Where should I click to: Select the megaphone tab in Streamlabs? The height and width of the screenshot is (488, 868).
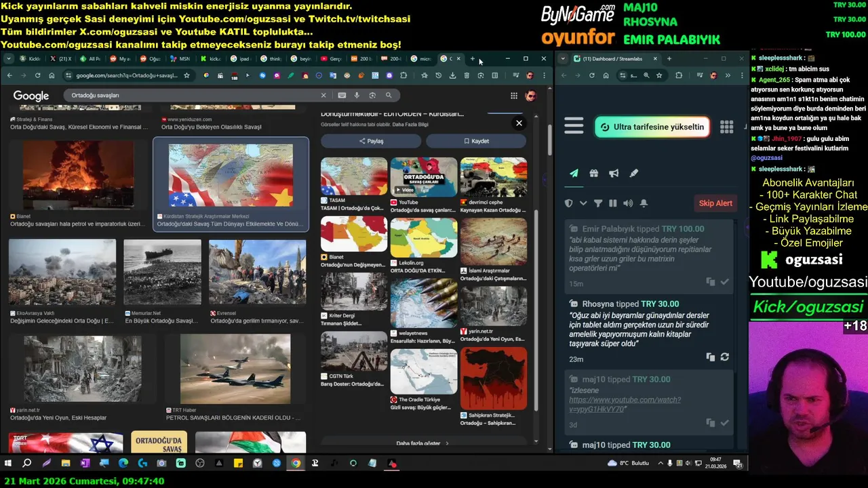(614, 174)
